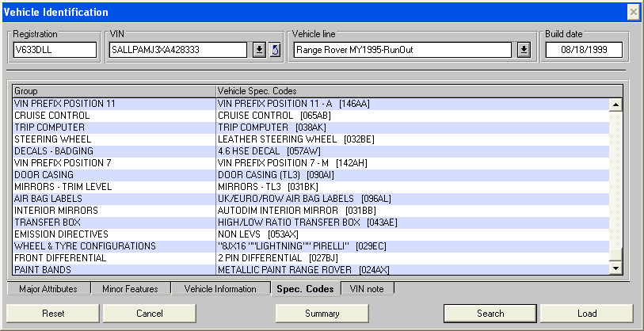Click the Search button
Viewport: 644px width, 331px height.
click(490, 314)
